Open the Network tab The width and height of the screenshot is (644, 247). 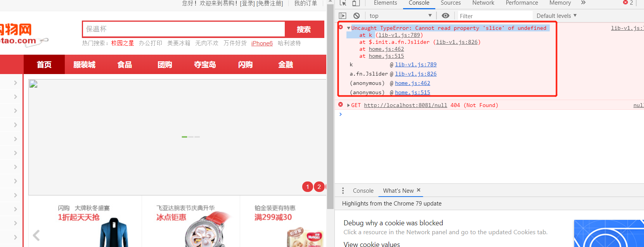(x=483, y=3)
